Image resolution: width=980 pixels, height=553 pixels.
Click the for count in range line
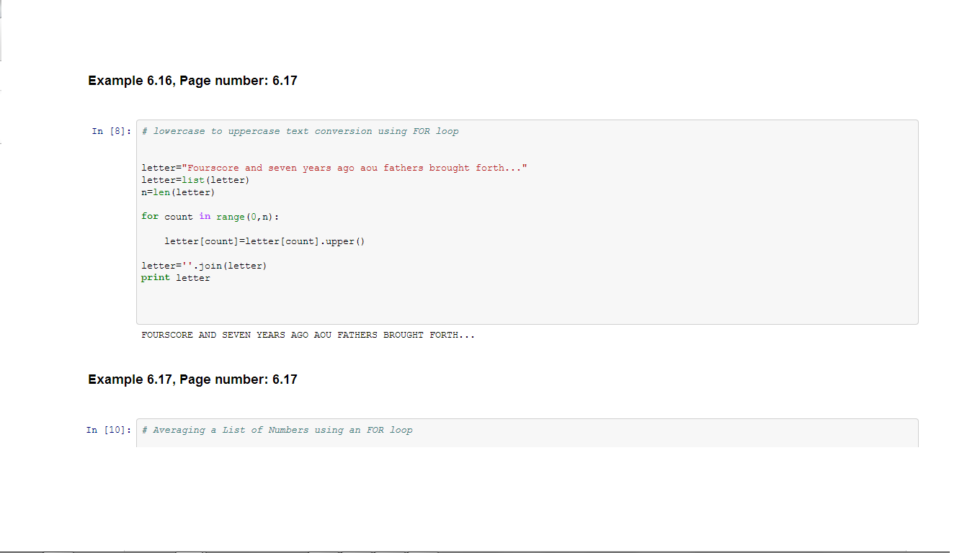click(210, 217)
